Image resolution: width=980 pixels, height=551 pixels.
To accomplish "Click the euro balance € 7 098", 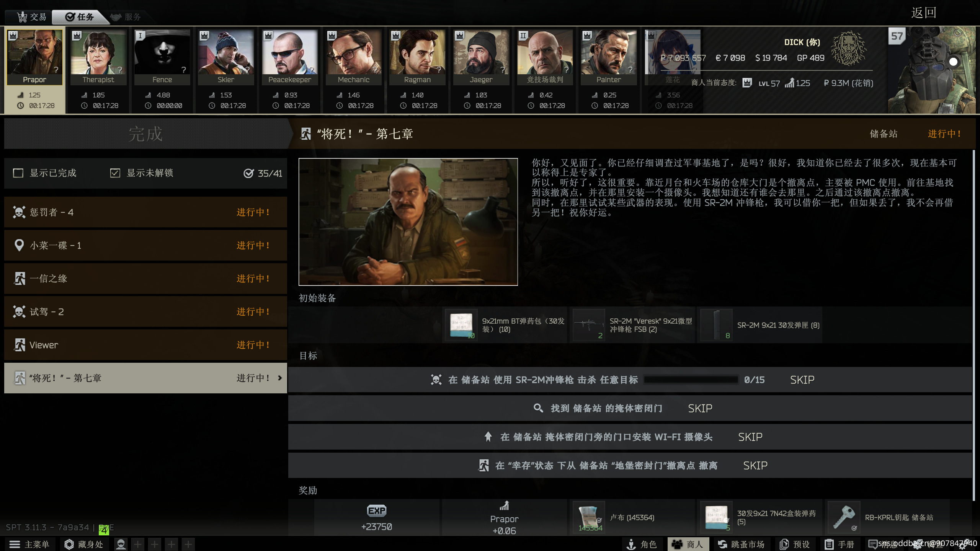I will (x=730, y=58).
